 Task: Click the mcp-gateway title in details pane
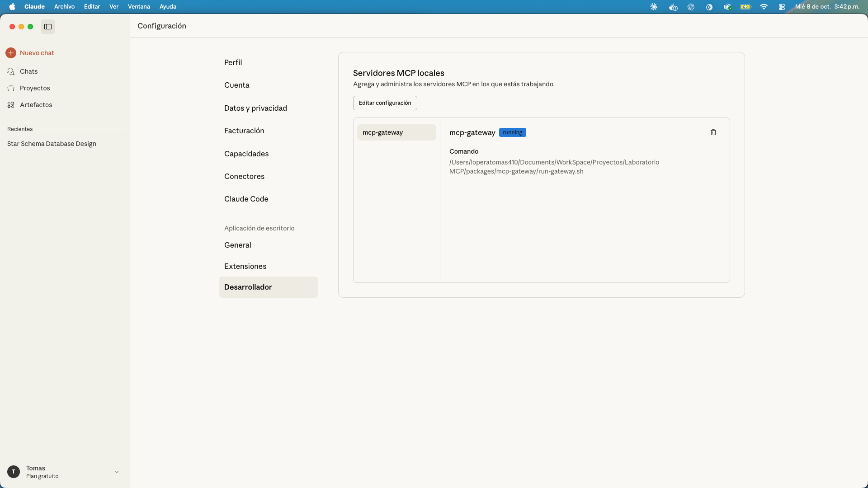(472, 132)
